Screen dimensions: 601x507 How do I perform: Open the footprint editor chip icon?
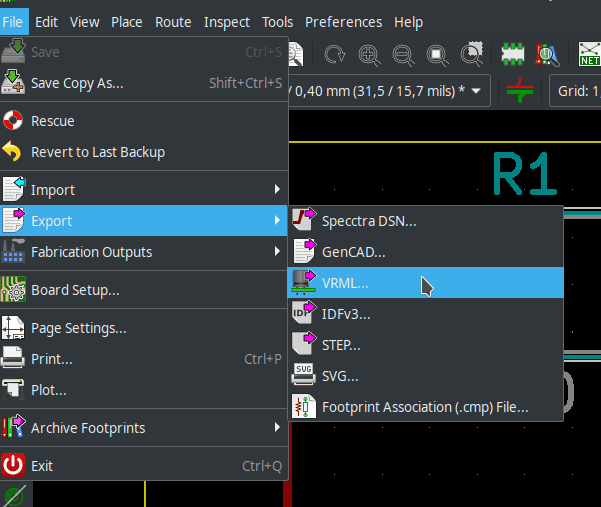coord(513,54)
